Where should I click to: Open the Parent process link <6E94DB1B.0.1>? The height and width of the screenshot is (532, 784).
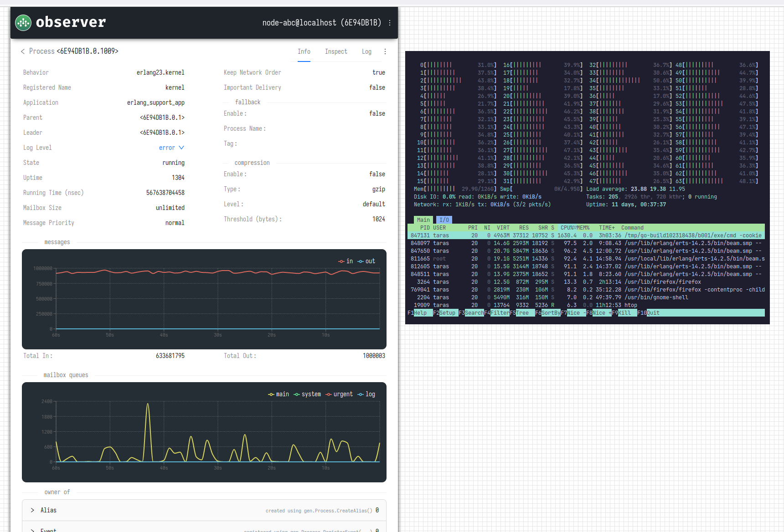[x=162, y=118]
